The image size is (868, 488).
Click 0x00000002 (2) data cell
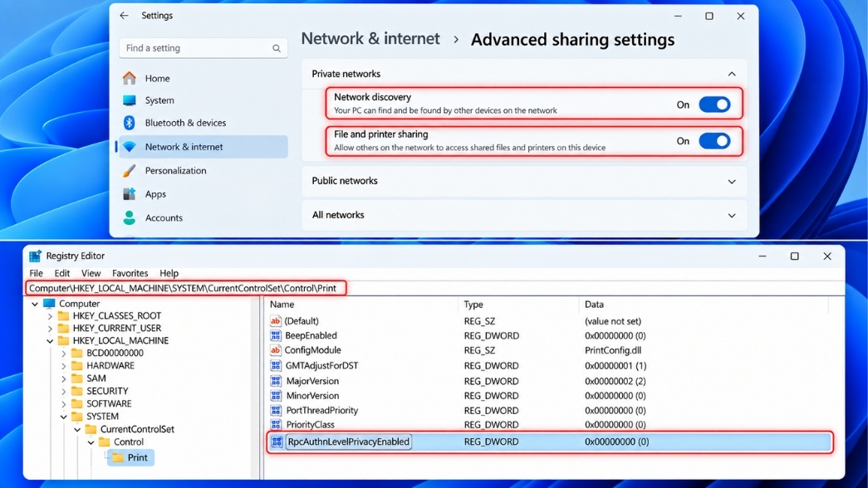(x=615, y=381)
